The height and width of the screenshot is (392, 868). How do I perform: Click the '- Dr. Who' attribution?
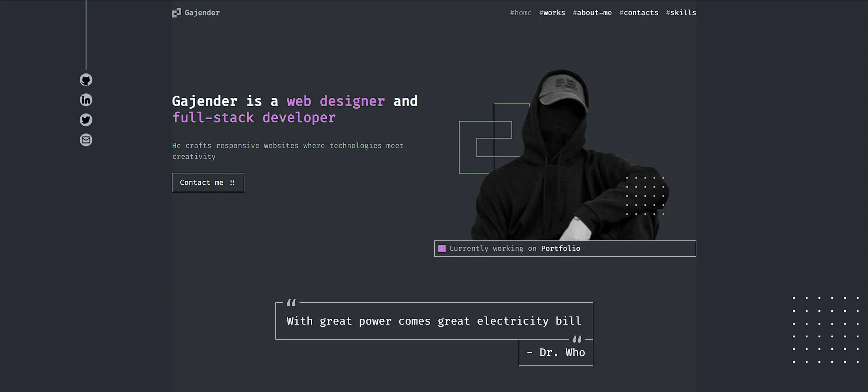[556, 352]
